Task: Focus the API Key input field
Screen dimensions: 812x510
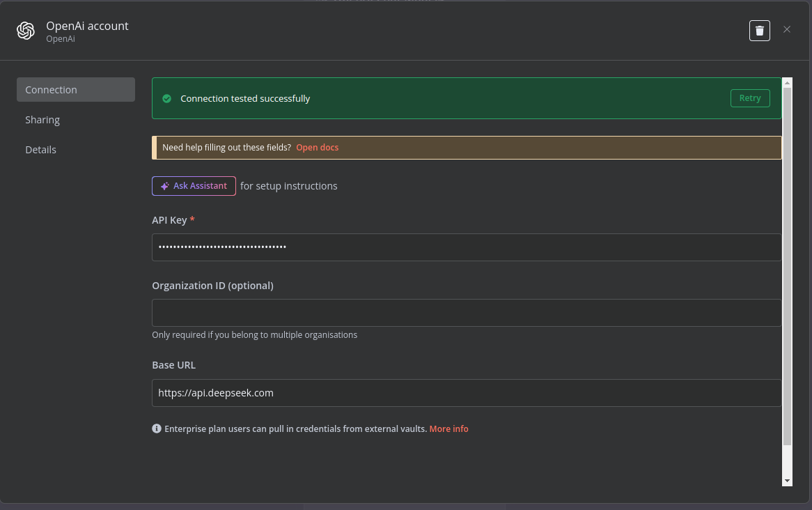Action: [466, 247]
